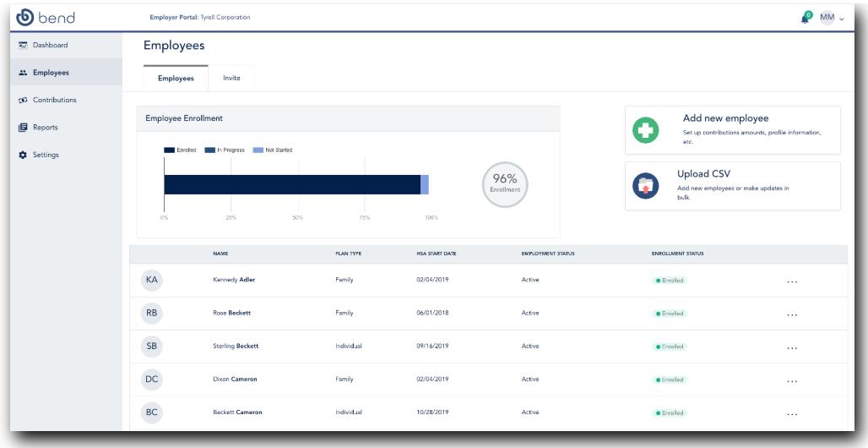
Task: Select the Employees tab
Action: click(x=176, y=78)
